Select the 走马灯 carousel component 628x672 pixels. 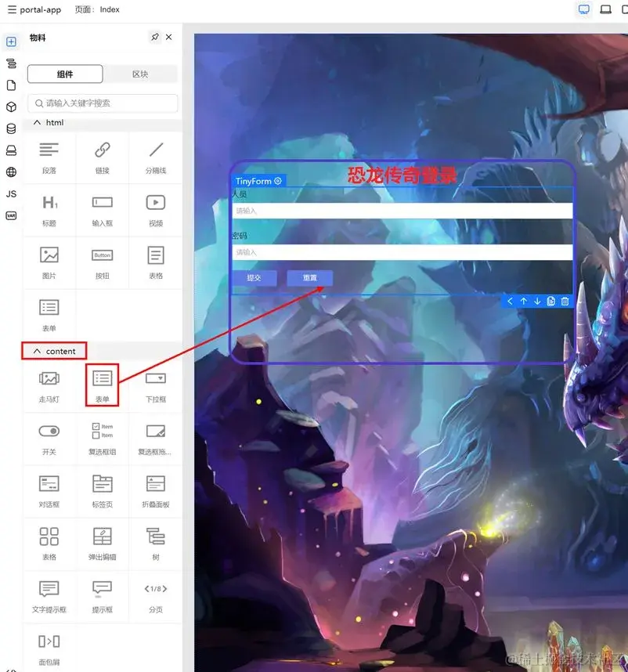[49, 387]
